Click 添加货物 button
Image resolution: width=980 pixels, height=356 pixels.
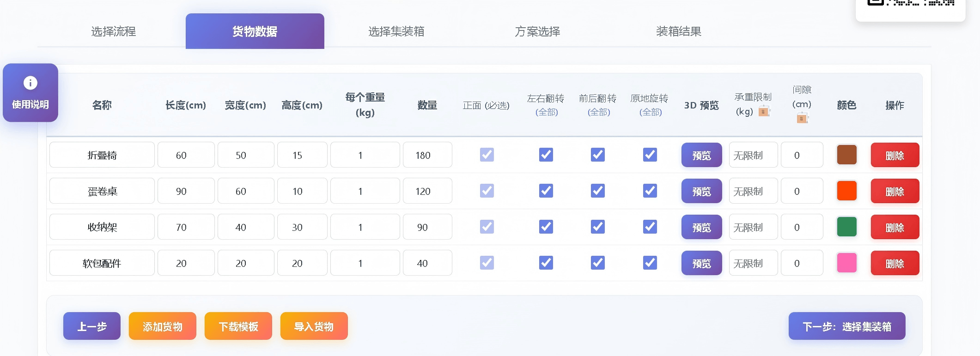pos(162,326)
